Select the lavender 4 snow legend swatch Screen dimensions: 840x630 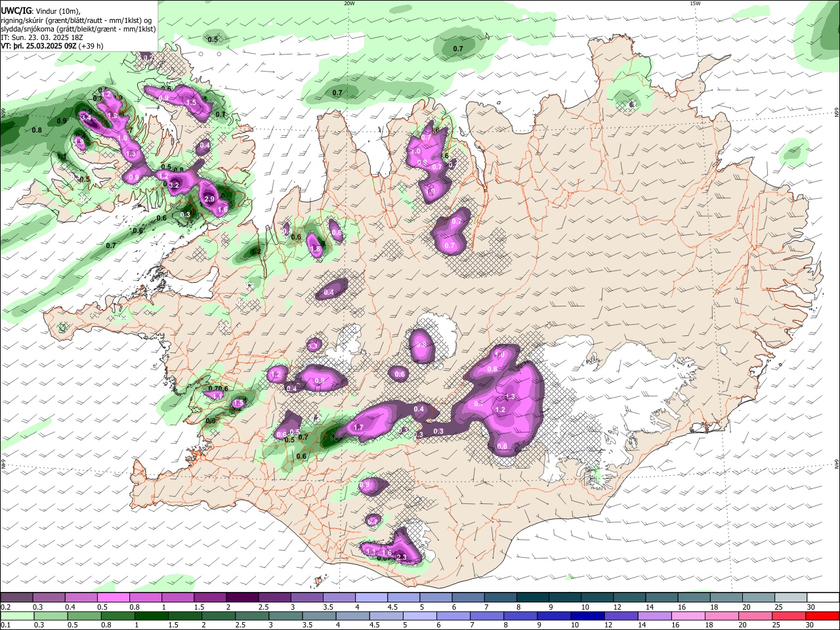click(371, 597)
